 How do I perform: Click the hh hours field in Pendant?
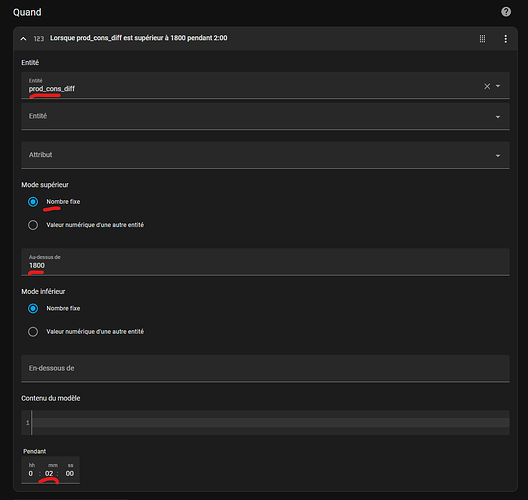[x=31, y=473]
